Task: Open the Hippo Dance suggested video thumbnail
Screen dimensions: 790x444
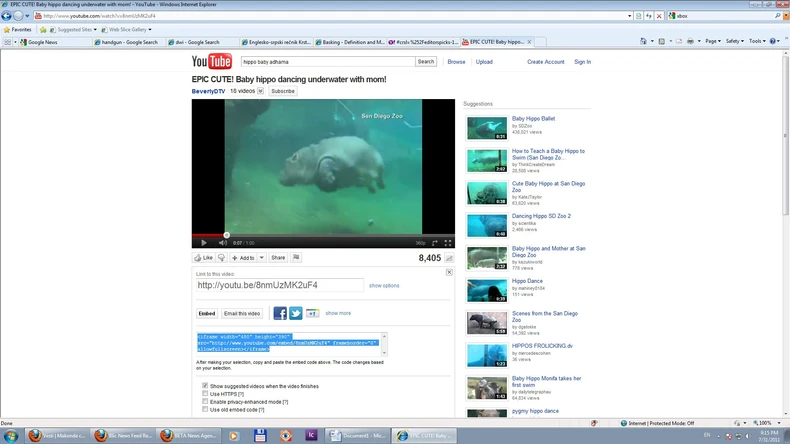Action: 487,291
